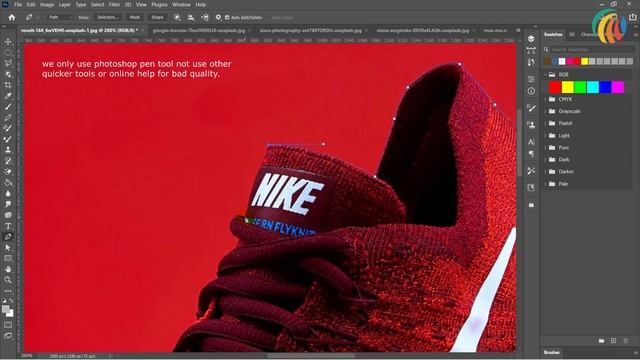Select the Elliptical Marquee tool

(8, 53)
